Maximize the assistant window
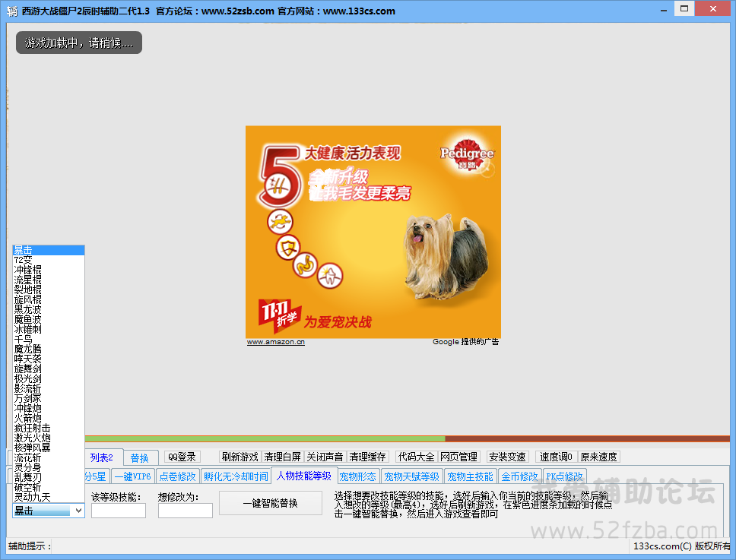Image resolution: width=736 pixels, height=560 pixels. (684, 8)
